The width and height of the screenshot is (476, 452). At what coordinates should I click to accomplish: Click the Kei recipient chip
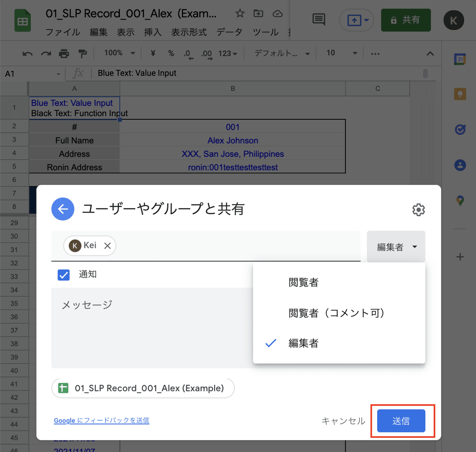pyautogui.click(x=90, y=246)
